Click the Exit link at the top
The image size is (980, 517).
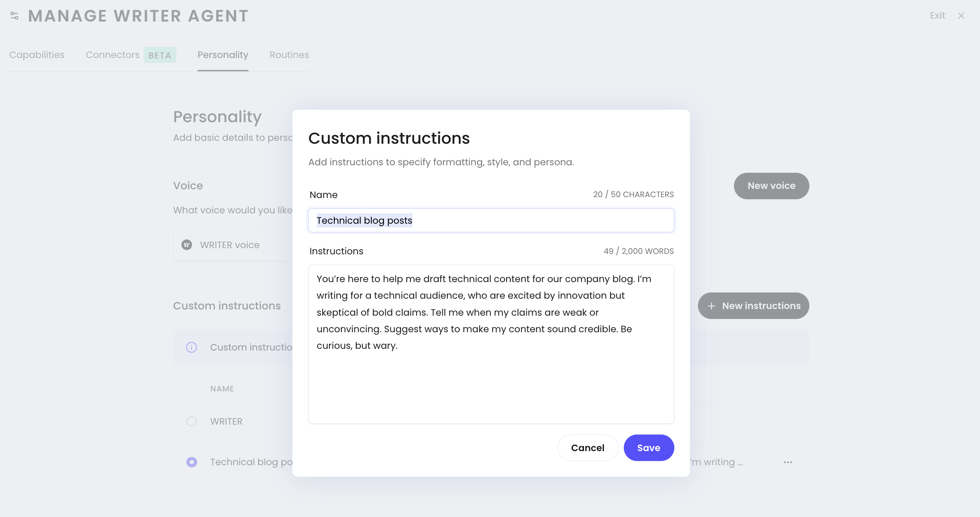click(937, 16)
